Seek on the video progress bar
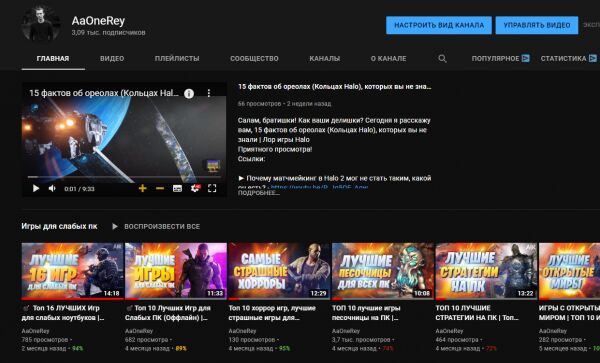 click(x=125, y=177)
